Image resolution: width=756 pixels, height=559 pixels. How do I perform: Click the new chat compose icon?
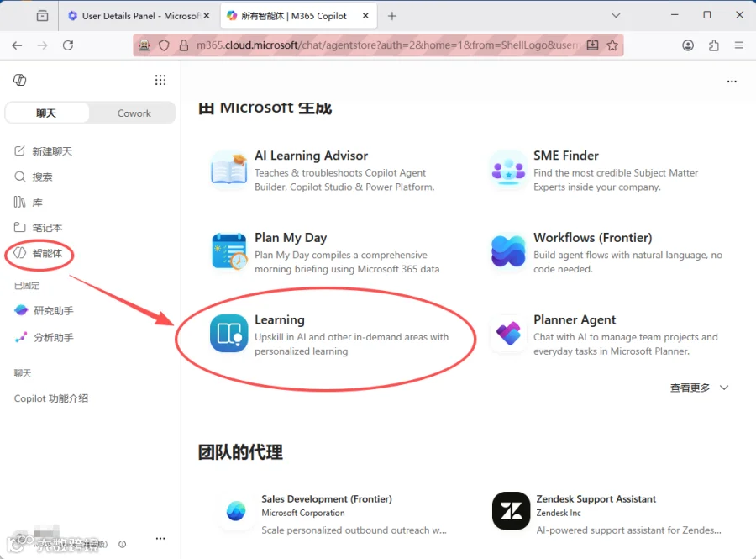pyautogui.click(x=19, y=151)
